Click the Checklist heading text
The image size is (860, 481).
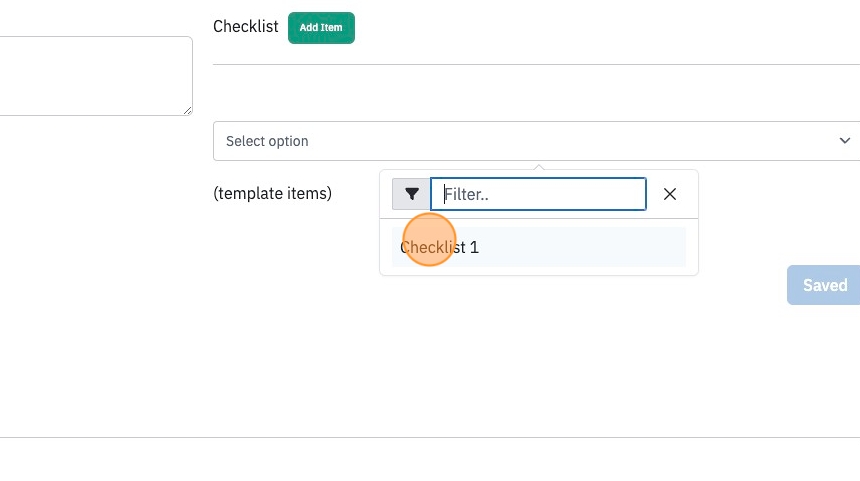click(246, 26)
